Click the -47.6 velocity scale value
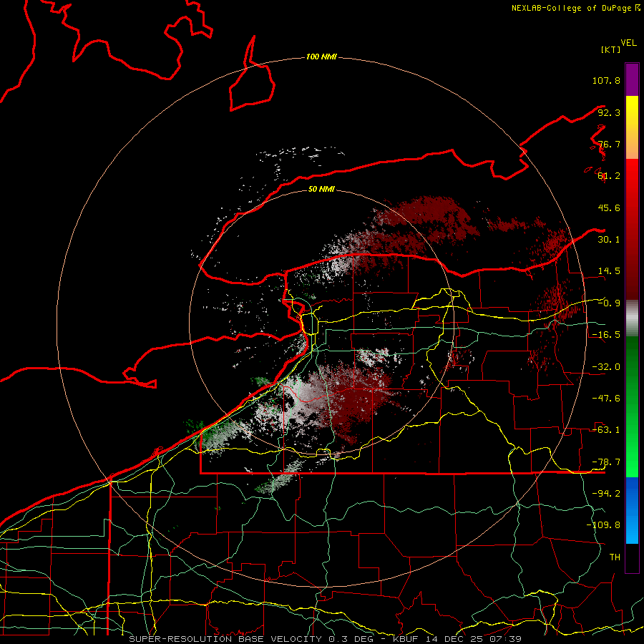 tap(606, 399)
